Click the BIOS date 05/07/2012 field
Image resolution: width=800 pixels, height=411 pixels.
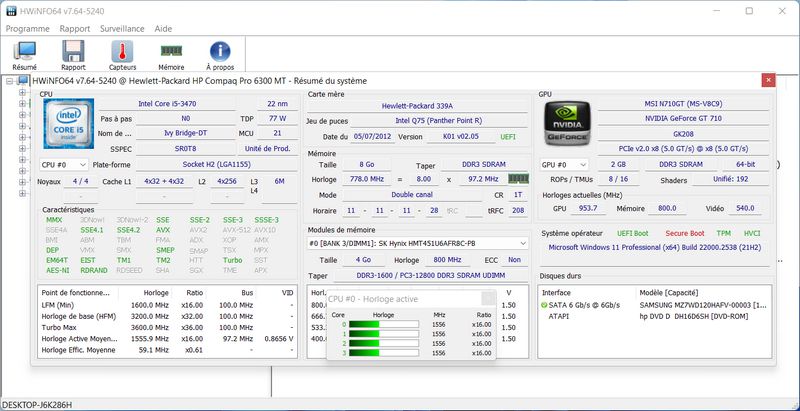(371, 137)
